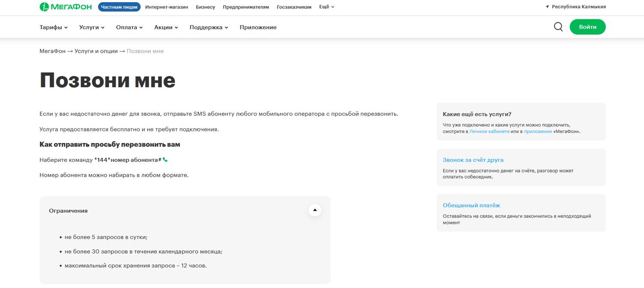Expand the Оплата dropdown
644x288 pixels.
point(129,27)
